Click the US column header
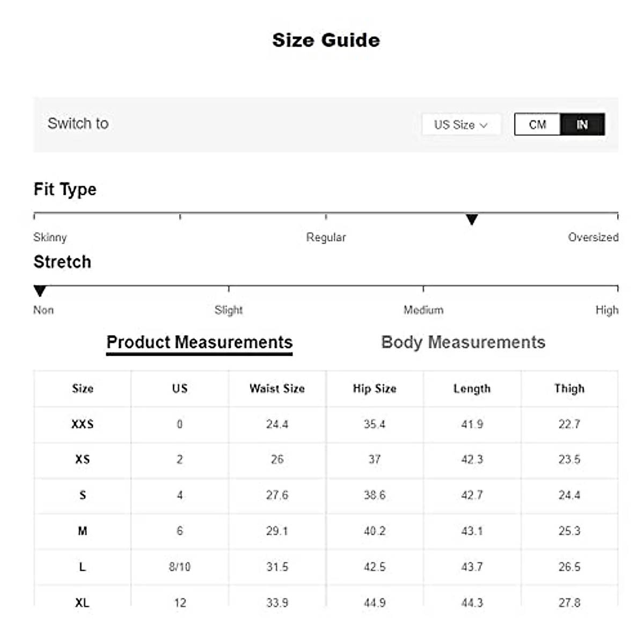The height and width of the screenshot is (644, 644). click(x=180, y=389)
